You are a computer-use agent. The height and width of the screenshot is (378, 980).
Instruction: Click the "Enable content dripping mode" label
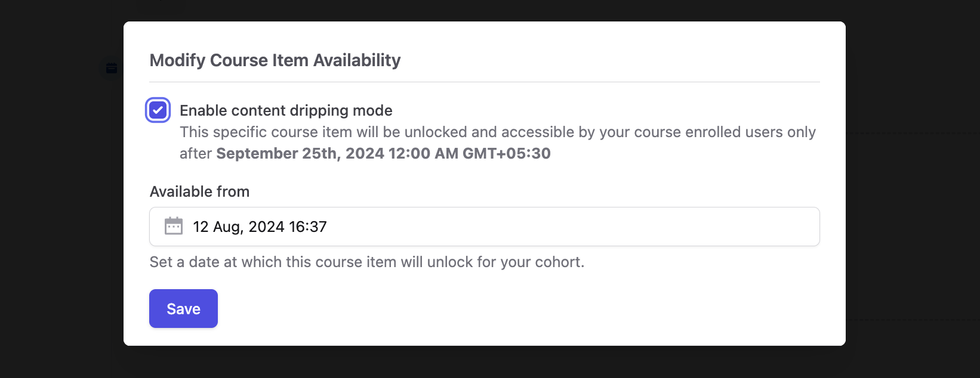coord(286,110)
